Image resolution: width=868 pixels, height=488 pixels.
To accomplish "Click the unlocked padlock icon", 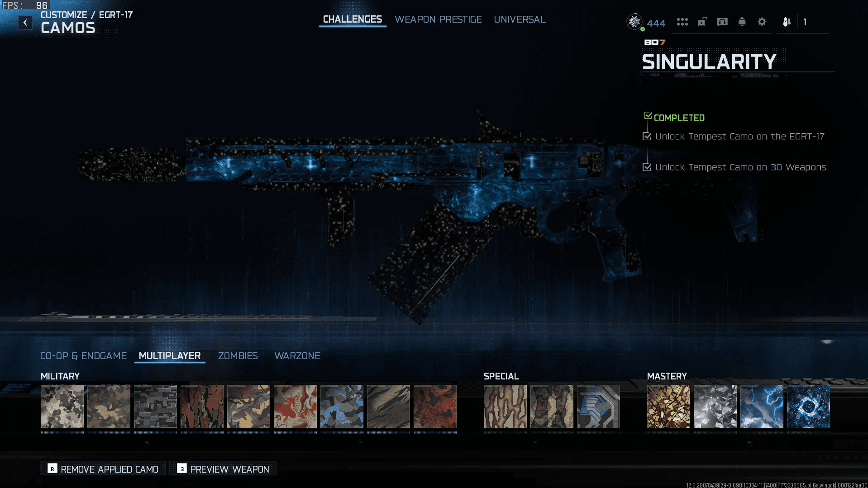I will [x=702, y=22].
